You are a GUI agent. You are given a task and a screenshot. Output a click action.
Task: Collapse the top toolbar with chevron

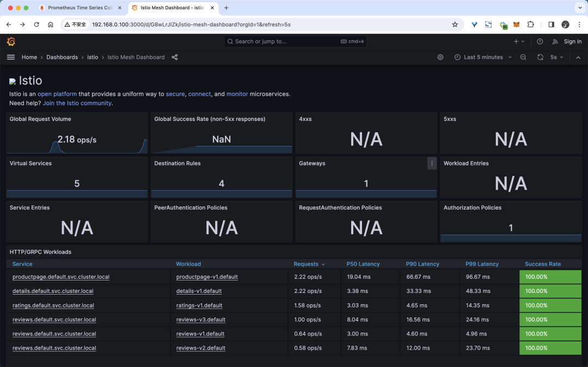pos(578,57)
